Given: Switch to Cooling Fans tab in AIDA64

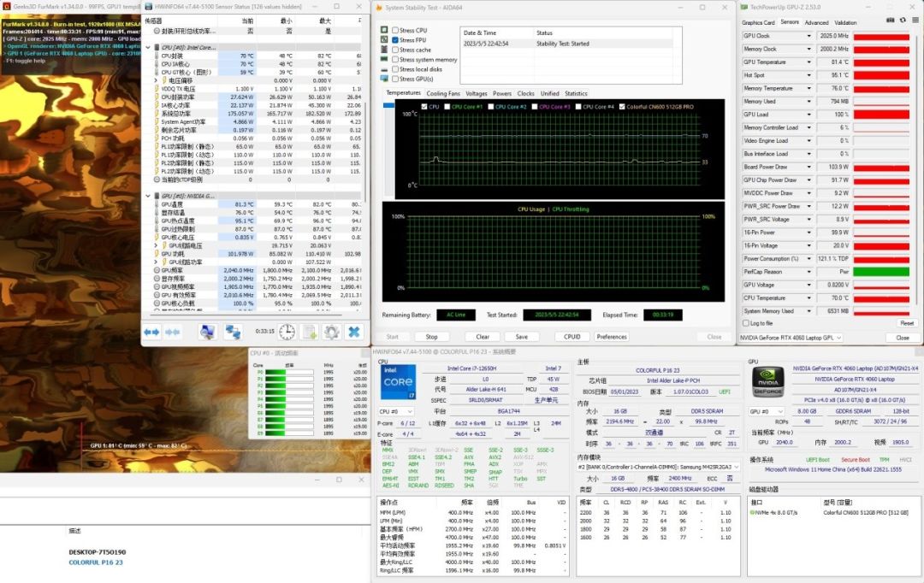Looking at the screenshot, I should pyautogui.click(x=443, y=93).
